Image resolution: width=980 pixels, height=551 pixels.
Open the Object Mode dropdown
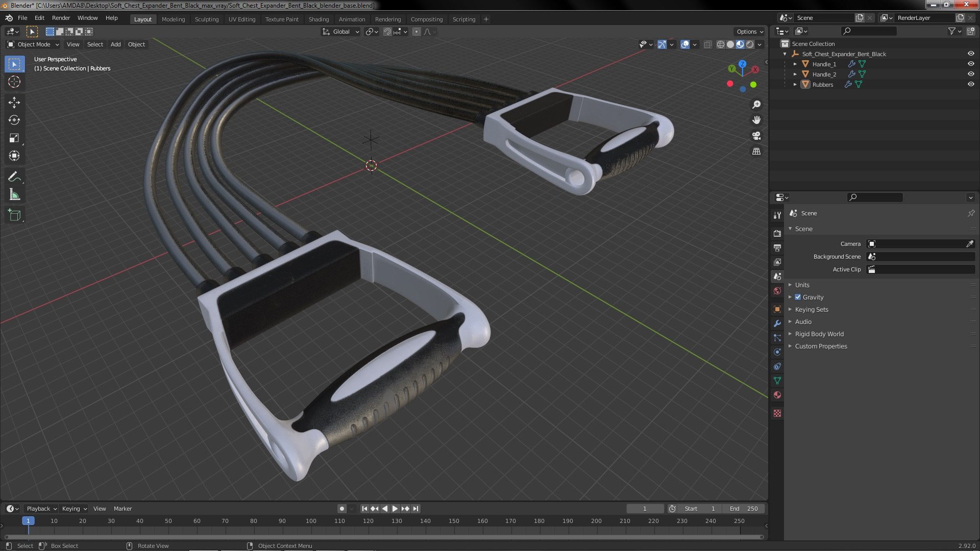coord(34,44)
